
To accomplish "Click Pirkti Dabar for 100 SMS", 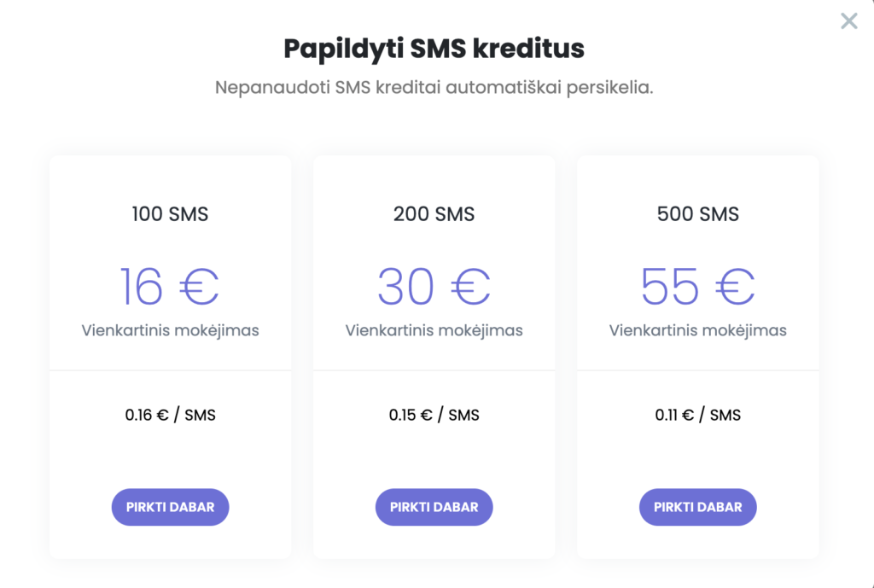I will tap(170, 507).
